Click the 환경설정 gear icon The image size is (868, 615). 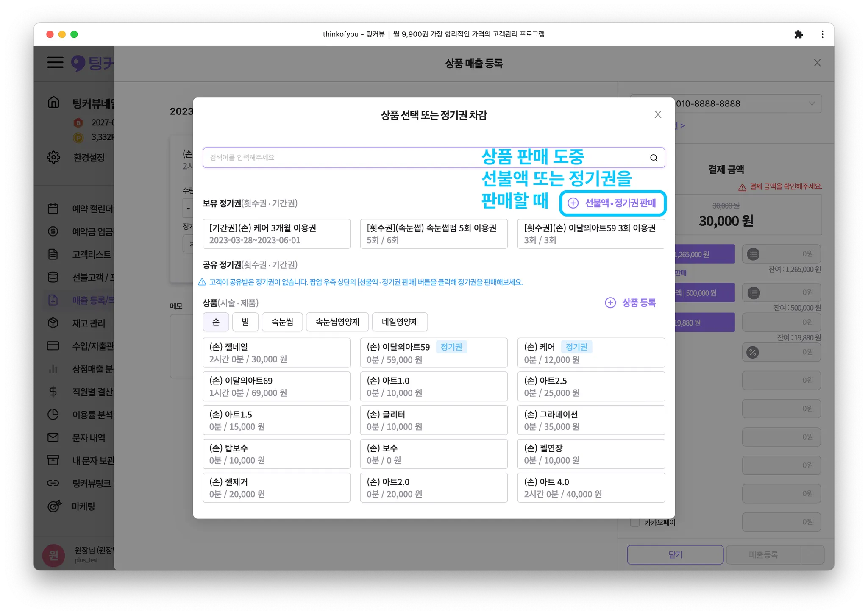[x=53, y=157]
